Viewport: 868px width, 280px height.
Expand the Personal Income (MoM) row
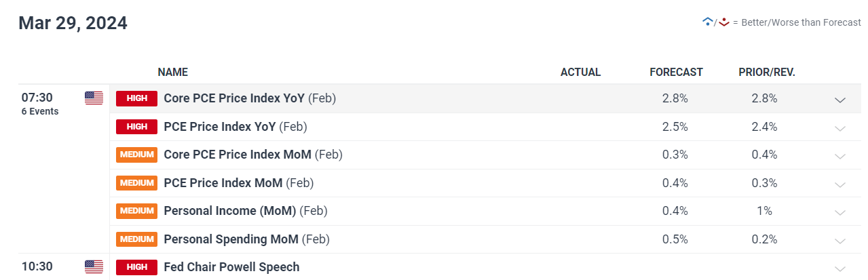pos(840,212)
